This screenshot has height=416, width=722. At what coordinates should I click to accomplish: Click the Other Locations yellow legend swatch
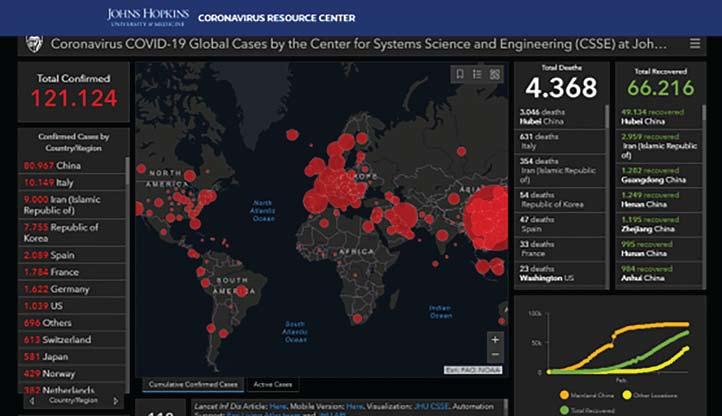(627, 395)
